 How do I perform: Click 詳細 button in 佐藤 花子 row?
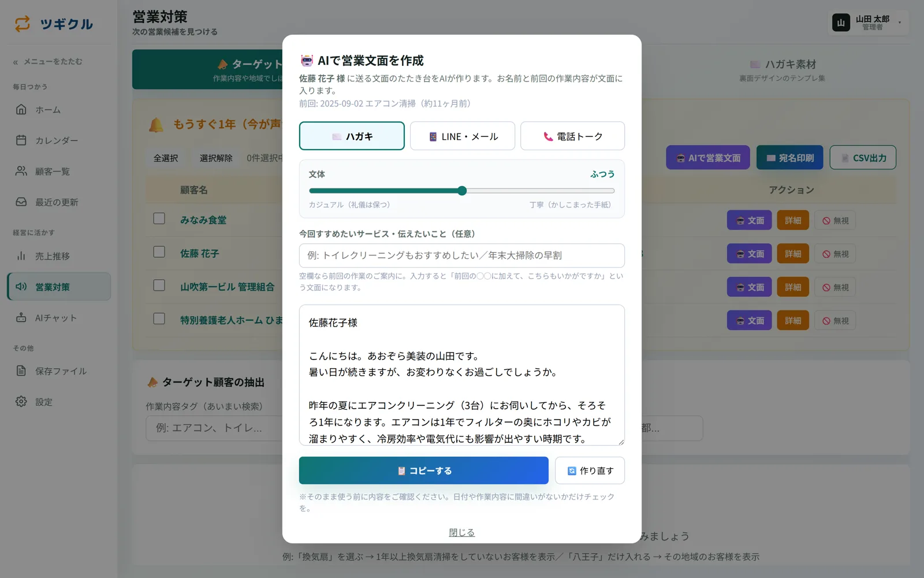[793, 254]
